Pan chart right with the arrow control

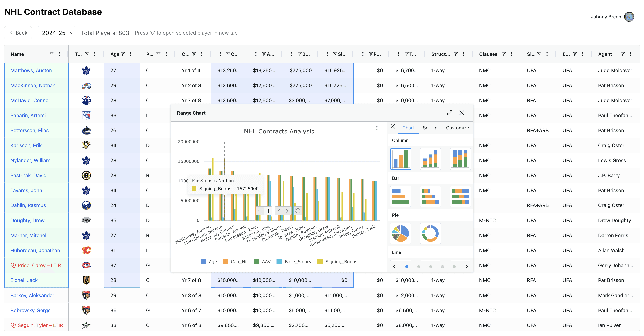pyautogui.click(x=287, y=211)
